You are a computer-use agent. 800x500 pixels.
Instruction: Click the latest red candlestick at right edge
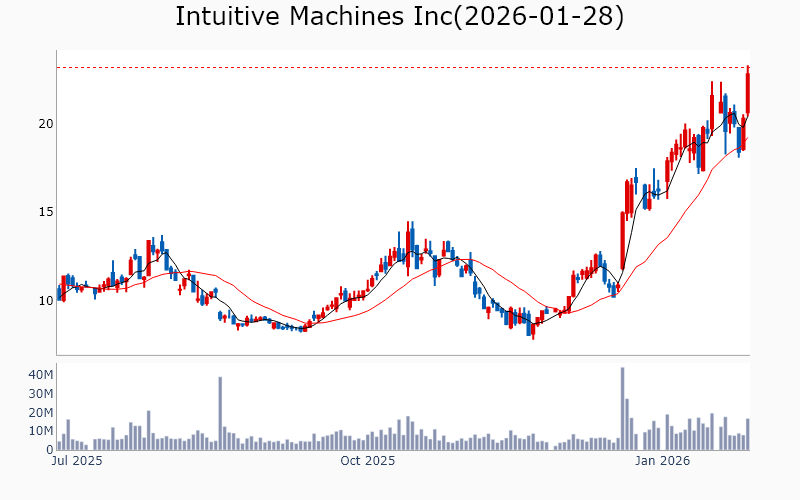click(747, 92)
